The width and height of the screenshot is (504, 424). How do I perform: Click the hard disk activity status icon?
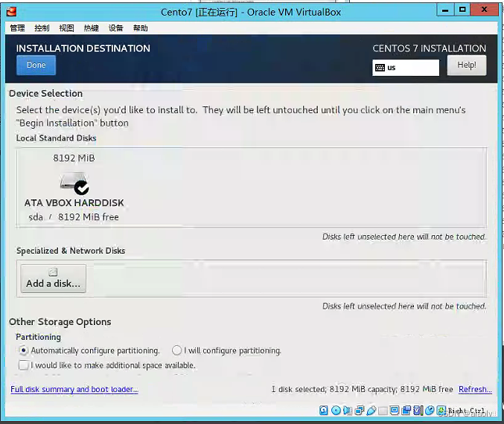323,410
